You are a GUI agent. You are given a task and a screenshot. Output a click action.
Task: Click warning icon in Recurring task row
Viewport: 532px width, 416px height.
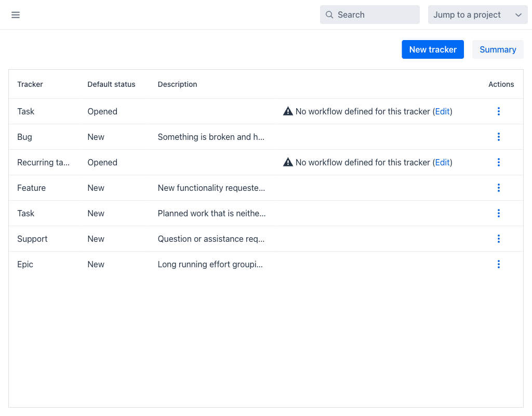288,162
